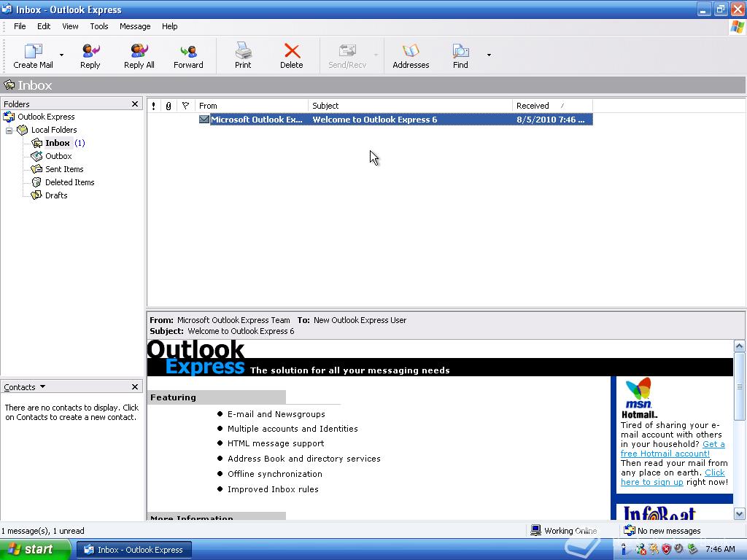The width and height of the screenshot is (747, 560).
Task: Click the Inbox - Outlook Express taskbar button
Action: click(134, 550)
